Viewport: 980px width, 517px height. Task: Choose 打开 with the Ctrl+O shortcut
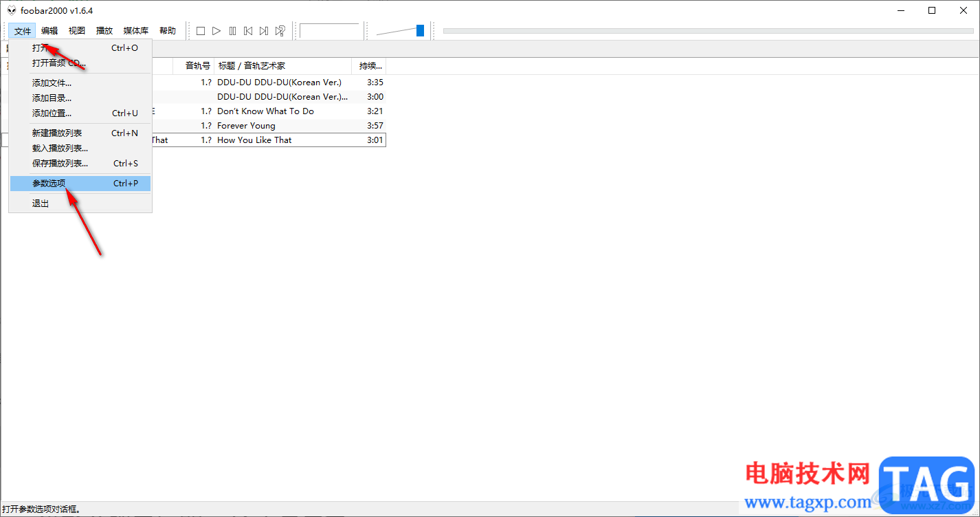click(80, 48)
